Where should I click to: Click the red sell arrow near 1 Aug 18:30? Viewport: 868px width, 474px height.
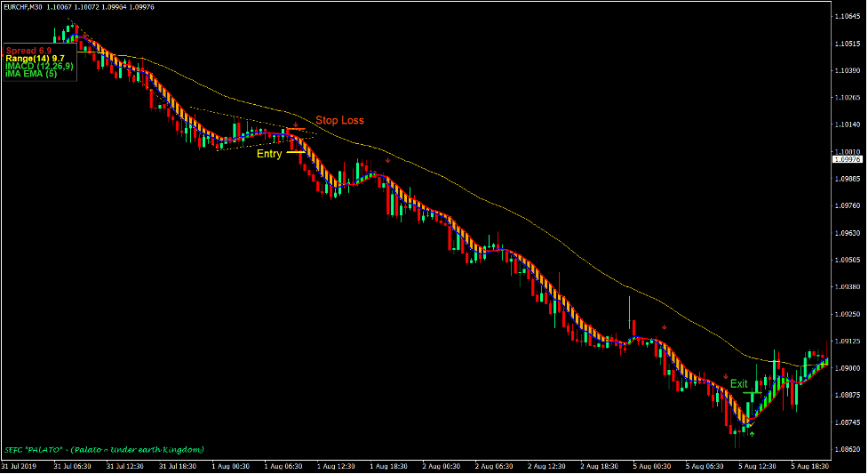388,160
